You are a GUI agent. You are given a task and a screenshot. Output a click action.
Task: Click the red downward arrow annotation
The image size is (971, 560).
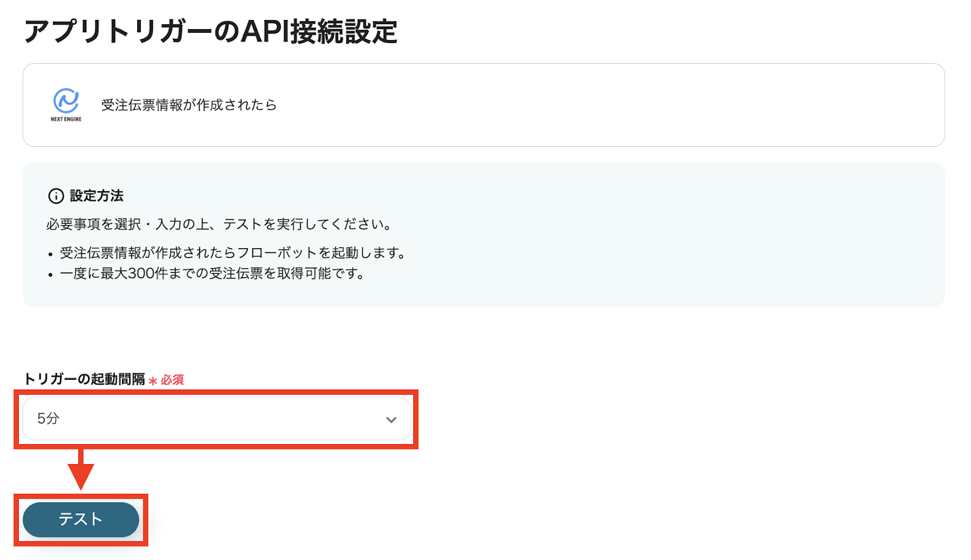81,470
